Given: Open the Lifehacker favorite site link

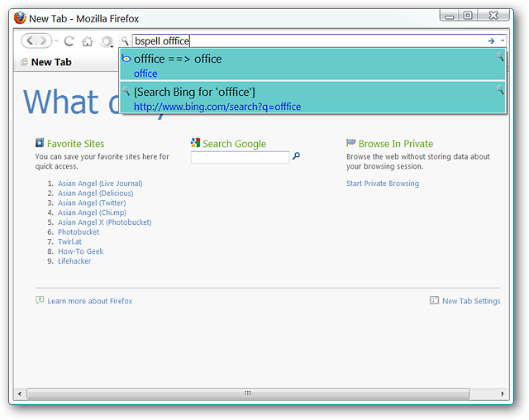Looking at the screenshot, I should pyautogui.click(x=74, y=261).
